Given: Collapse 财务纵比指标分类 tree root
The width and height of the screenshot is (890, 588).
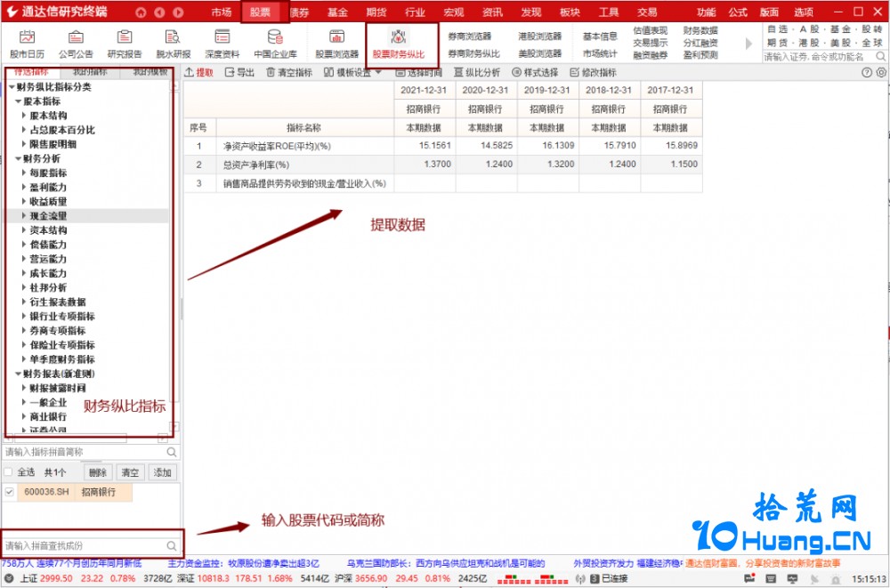Looking at the screenshot, I should [x=12, y=87].
